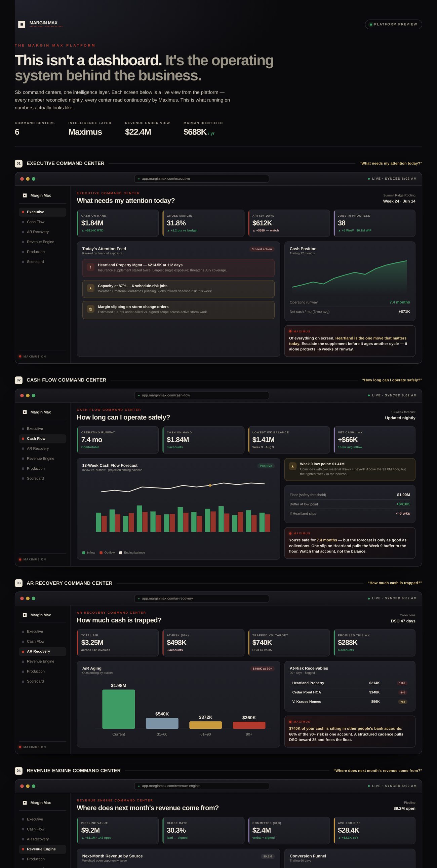Open Cash Flow in Executive window sidebar
Viewport: 437px width, 868px height.
42,222
